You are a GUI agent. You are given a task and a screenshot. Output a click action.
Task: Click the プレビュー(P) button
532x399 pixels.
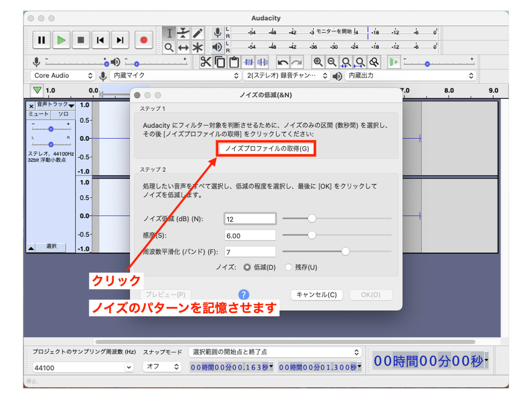coord(166,295)
